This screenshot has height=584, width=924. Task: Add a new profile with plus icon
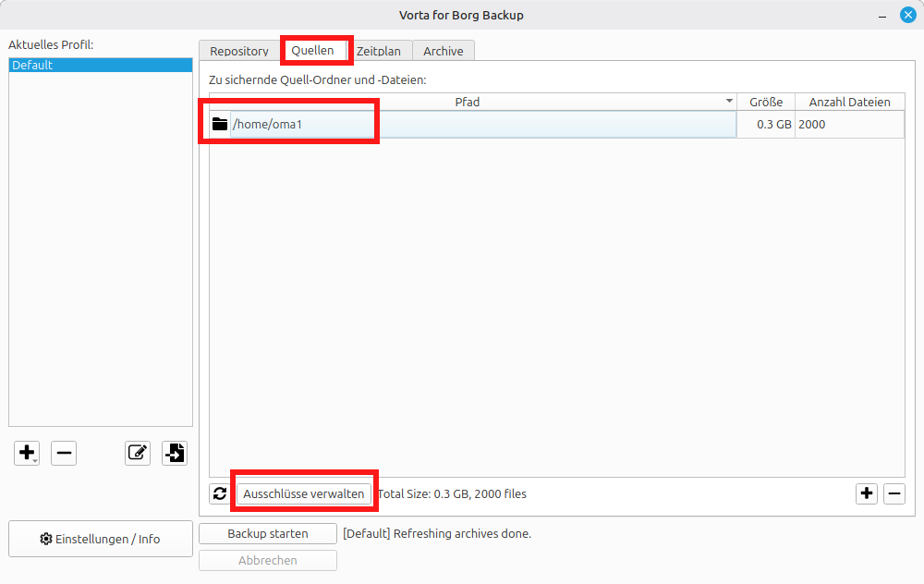[27, 453]
